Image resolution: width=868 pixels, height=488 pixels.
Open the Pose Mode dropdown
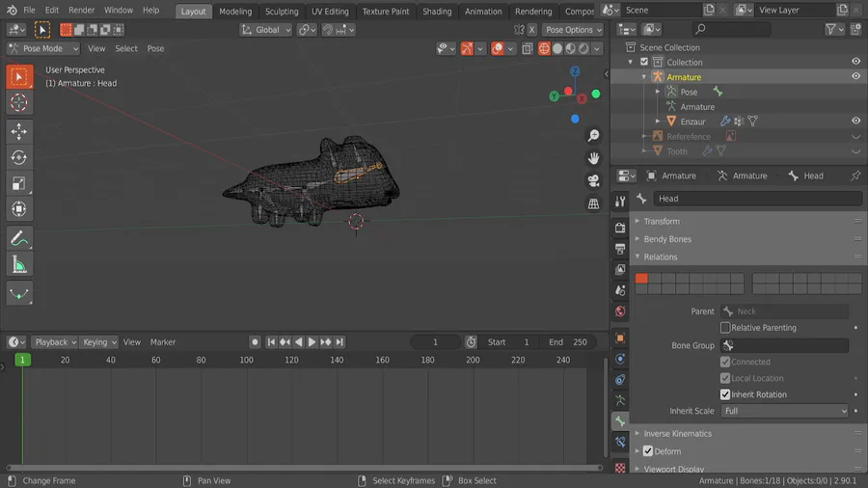(43, 48)
